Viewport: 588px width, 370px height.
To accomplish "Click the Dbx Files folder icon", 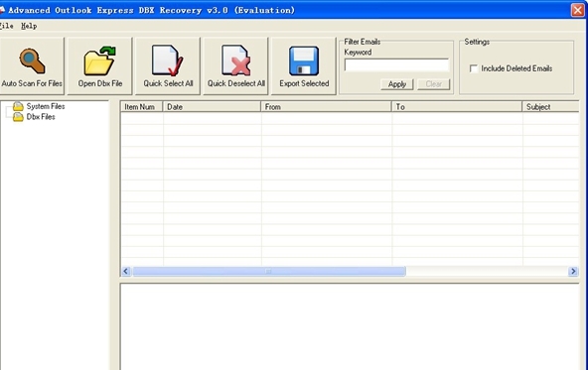I will (x=18, y=117).
